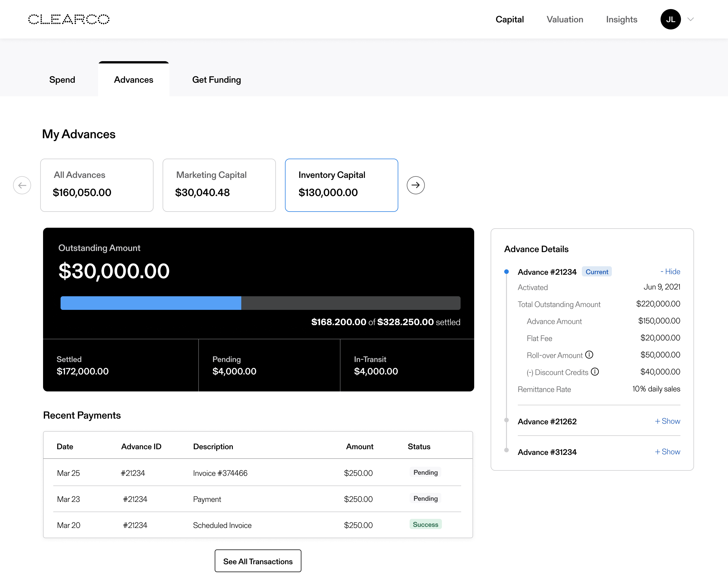Screen dimensions: 728x588
Task: Click the Clearco logo
Action: click(69, 19)
